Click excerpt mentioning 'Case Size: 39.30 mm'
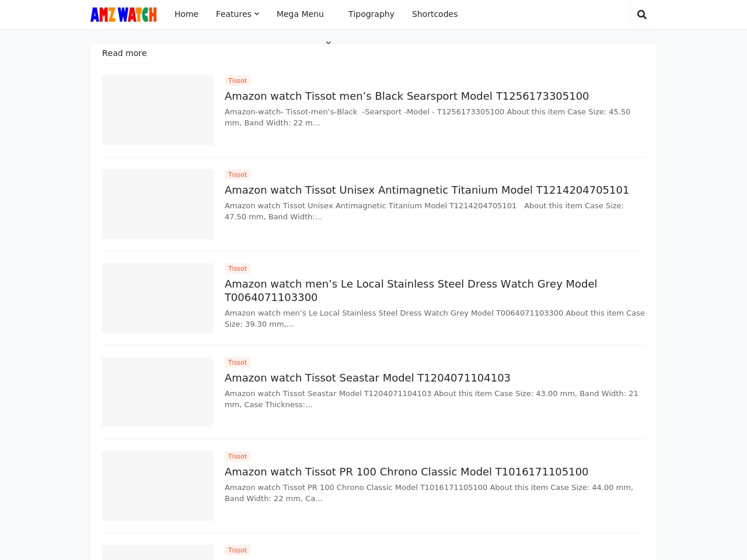 point(435,318)
